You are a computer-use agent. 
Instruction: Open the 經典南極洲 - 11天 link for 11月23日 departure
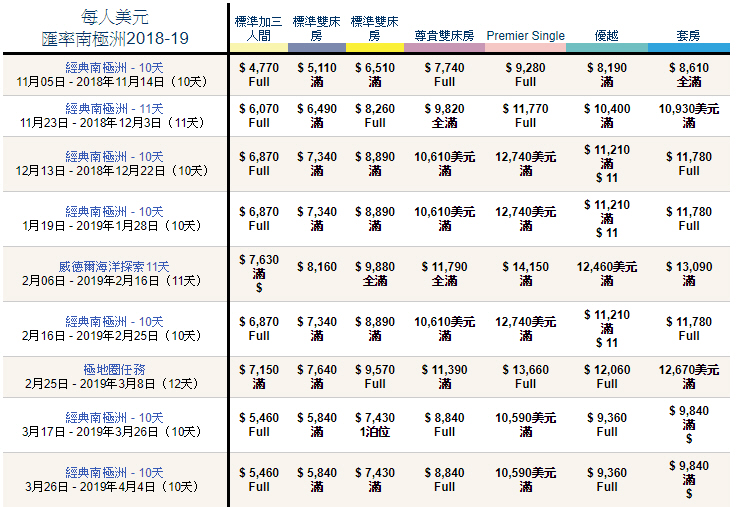coord(115,109)
